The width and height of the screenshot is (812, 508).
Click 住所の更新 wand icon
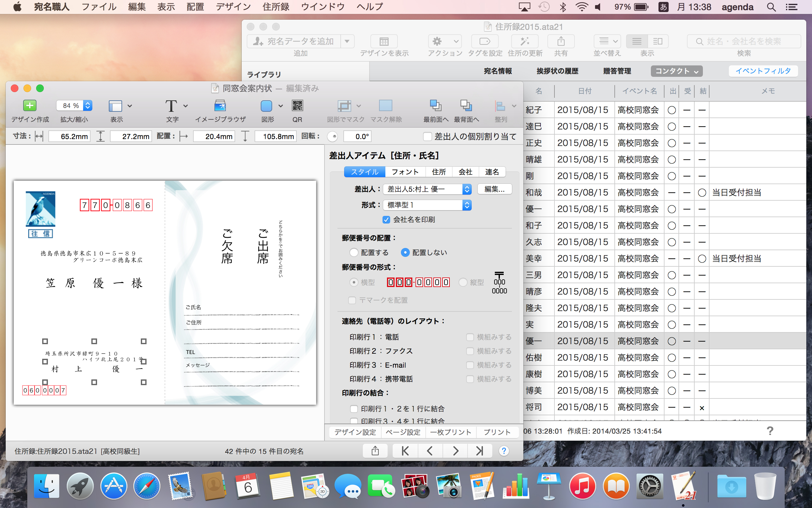[525, 41]
